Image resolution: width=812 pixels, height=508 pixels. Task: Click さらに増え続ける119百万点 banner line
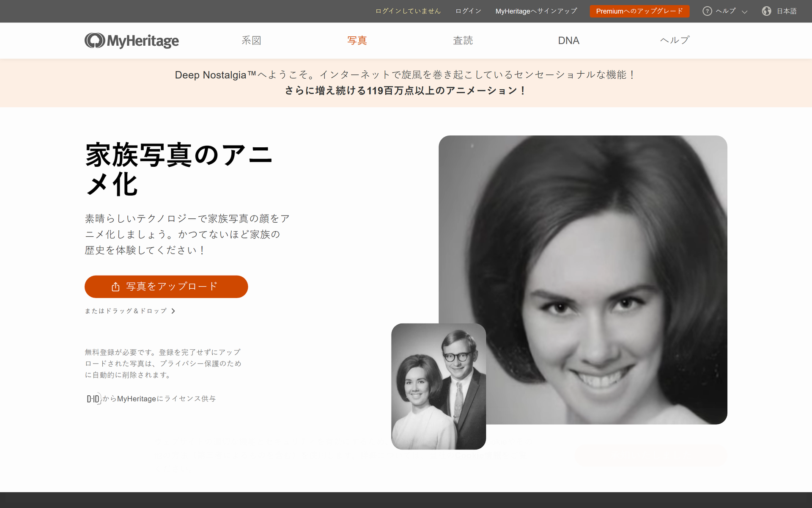pyautogui.click(x=406, y=91)
